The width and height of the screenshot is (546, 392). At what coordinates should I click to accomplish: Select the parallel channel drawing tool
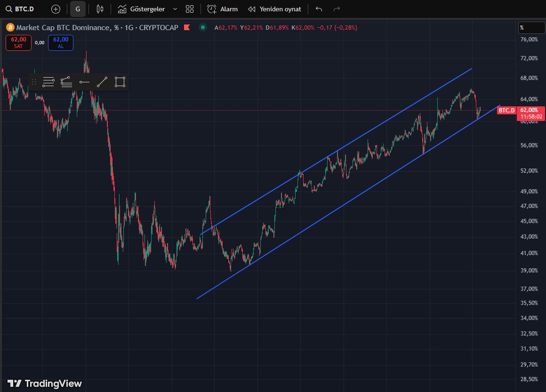click(66, 82)
